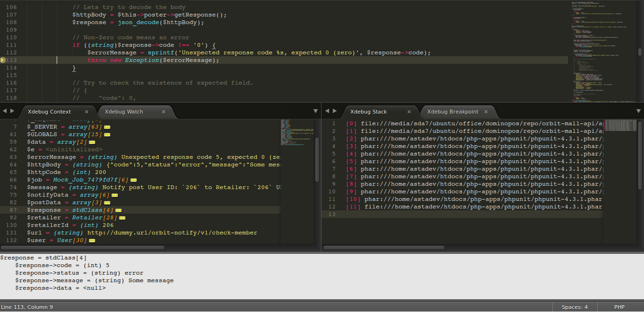Click the Spaces: 4 indentation setting
This screenshot has width=644, height=312.
pyautogui.click(x=574, y=307)
